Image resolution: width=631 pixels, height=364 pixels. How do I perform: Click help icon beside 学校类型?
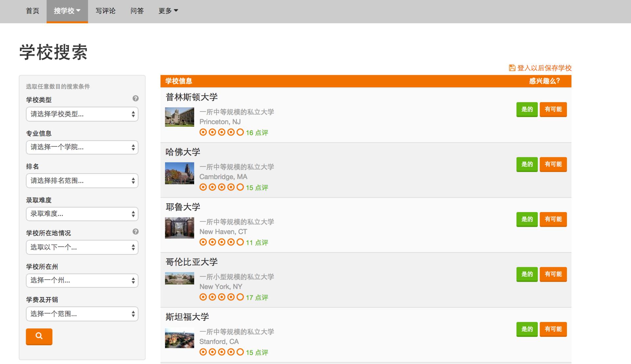(x=135, y=98)
